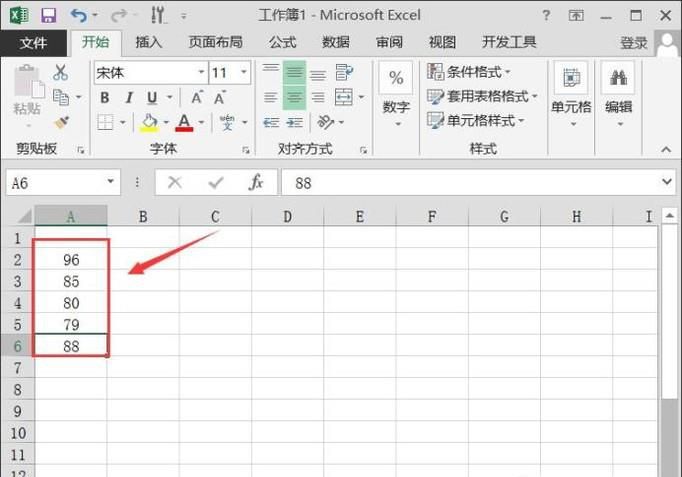Collapse the ribbon with the caret
The height and width of the screenshot is (477, 682).
666,150
